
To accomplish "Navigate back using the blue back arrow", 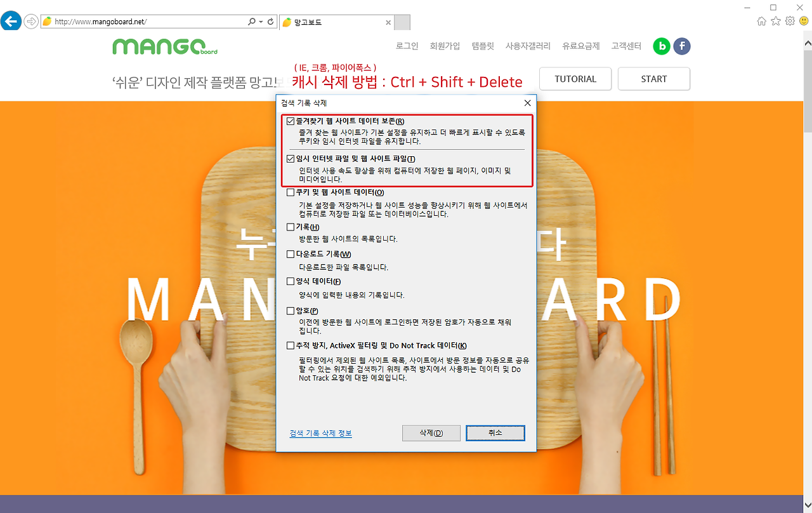I will pos(11,21).
